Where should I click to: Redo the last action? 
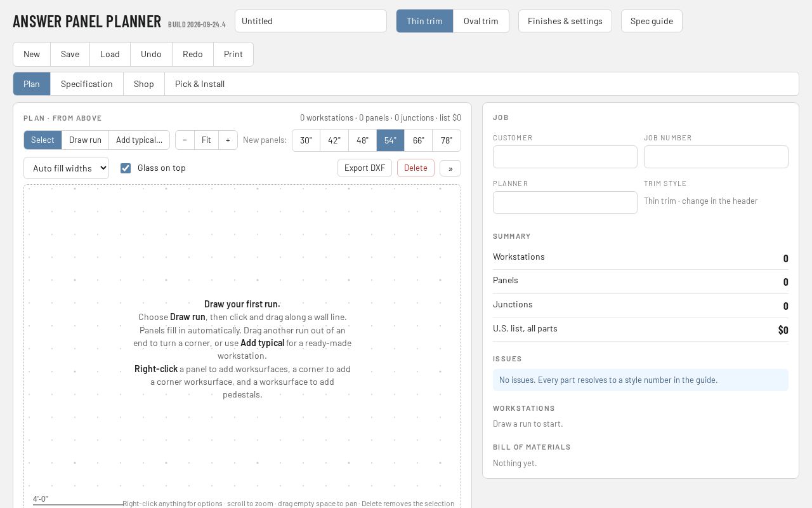coord(193,54)
